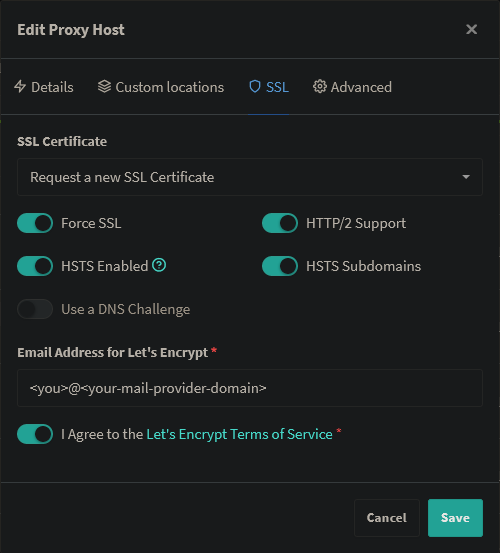Image resolution: width=500 pixels, height=553 pixels.
Task: Open Let's Encrypt Terms of Service link
Action: tap(239, 434)
